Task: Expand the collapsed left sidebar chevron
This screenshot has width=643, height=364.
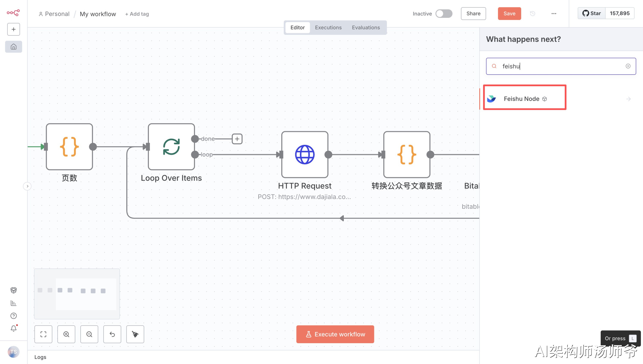Action: pos(27,186)
